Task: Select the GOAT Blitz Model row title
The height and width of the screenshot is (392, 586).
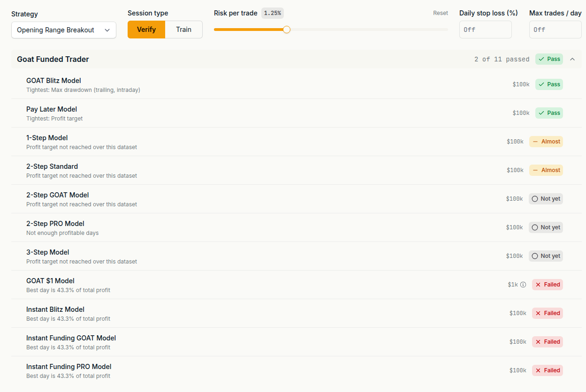Action: 53,81
